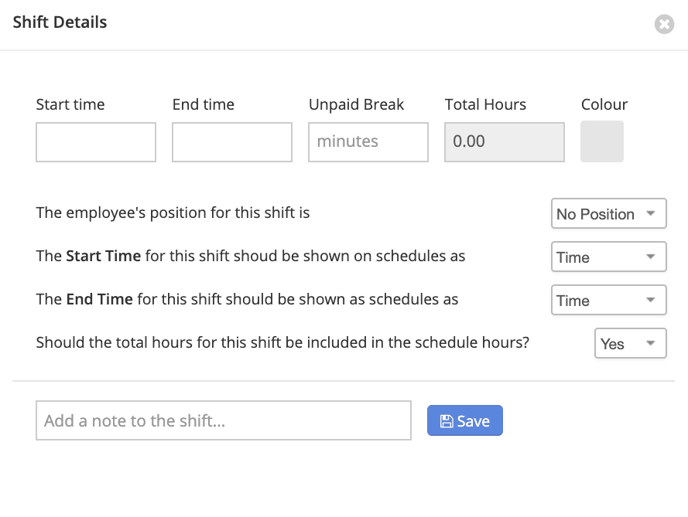This screenshot has width=688, height=517.
Task: Save the shift details
Action: pos(465,420)
